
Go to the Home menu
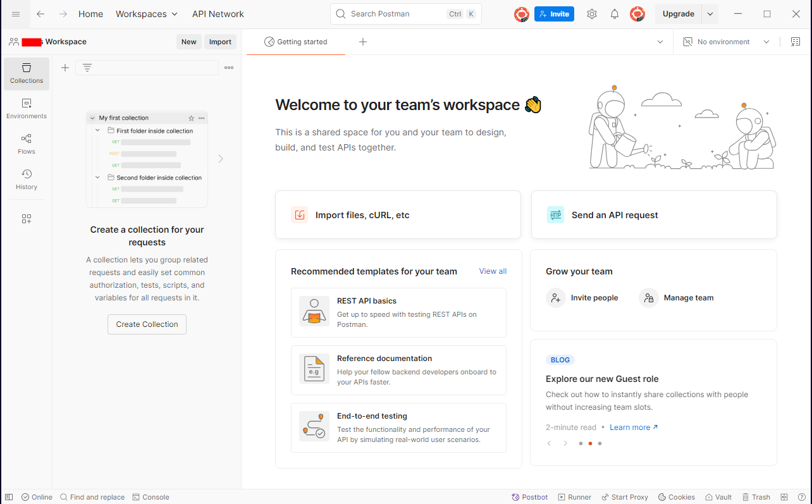pyautogui.click(x=90, y=14)
